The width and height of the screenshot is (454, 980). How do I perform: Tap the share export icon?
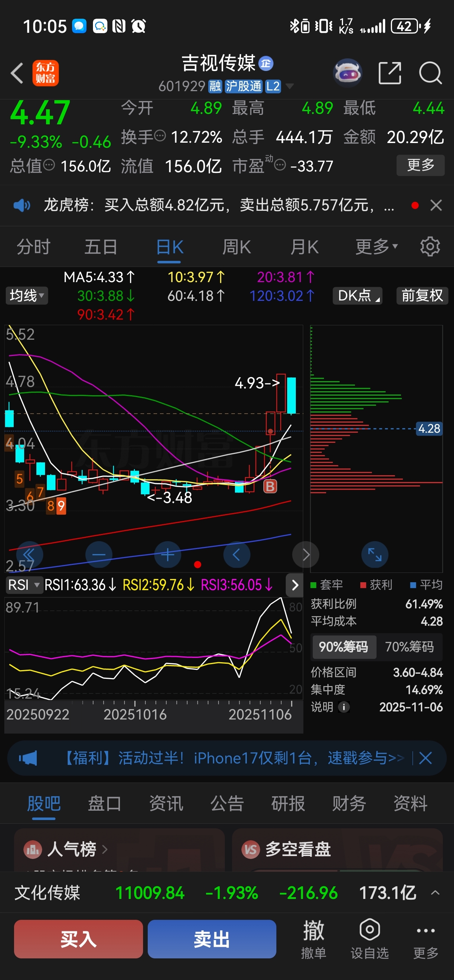click(390, 73)
